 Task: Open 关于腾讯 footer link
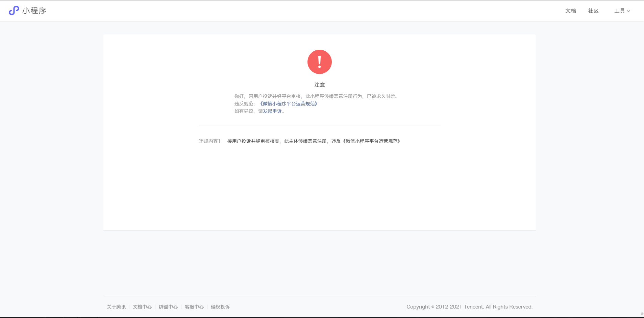coord(116,307)
